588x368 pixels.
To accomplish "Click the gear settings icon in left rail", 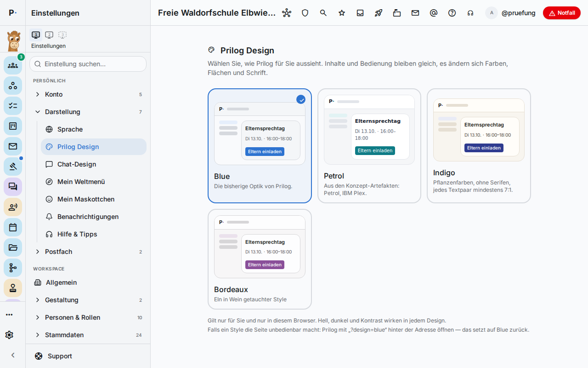I will (x=9, y=335).
